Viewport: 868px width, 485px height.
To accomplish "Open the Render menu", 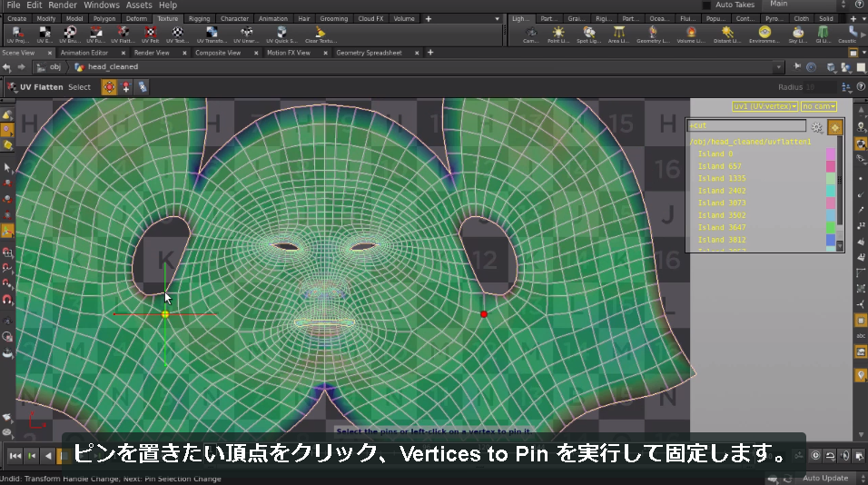I will pyautogui.click(x=63, y=5).
